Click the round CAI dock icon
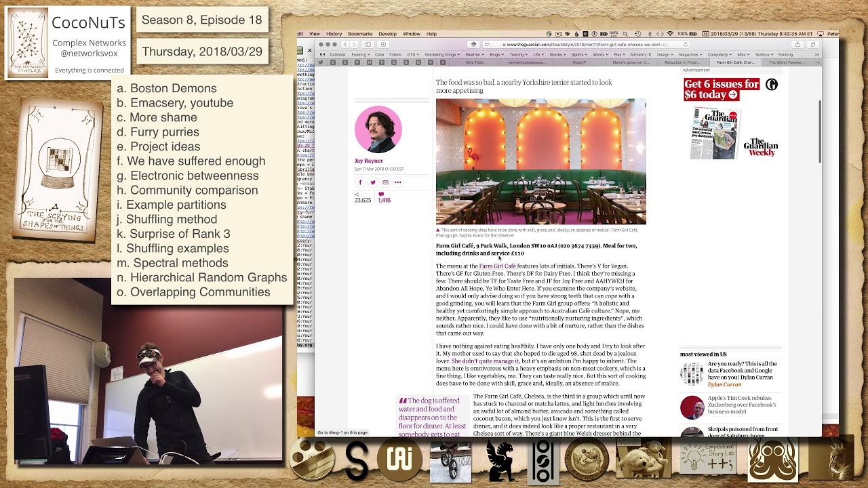 pos(399,460)
